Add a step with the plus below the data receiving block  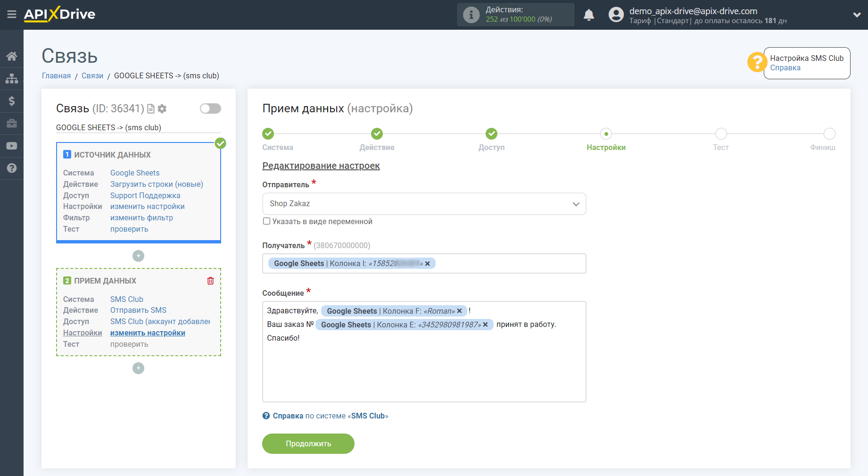point(138,368)
